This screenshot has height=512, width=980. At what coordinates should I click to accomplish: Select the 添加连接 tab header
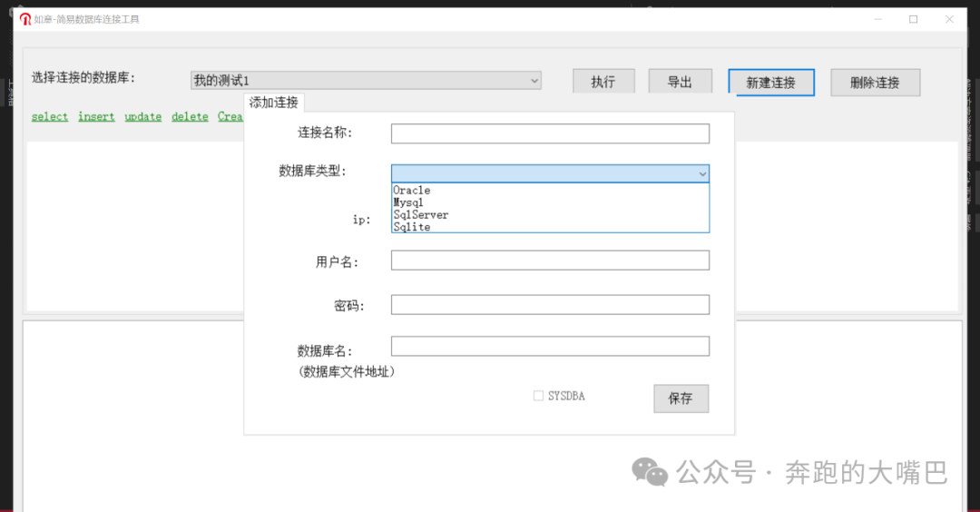click(274, 103)
